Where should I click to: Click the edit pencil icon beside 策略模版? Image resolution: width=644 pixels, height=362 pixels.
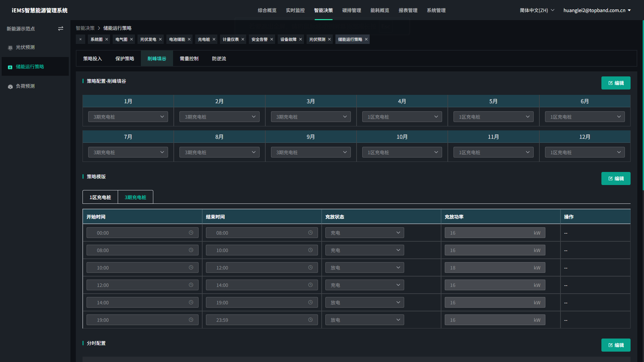(610, 178)
